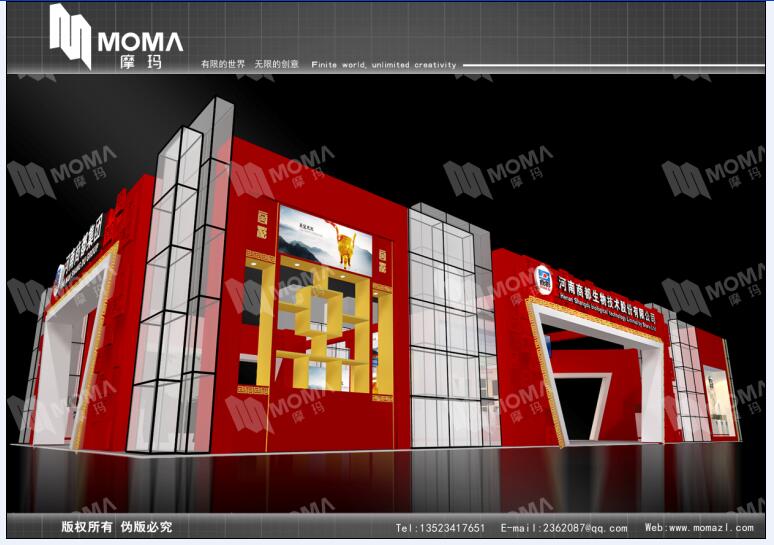774x545 pixels.
Task: Click the MOMA logo emblem in header
Action: coord(71,36)
